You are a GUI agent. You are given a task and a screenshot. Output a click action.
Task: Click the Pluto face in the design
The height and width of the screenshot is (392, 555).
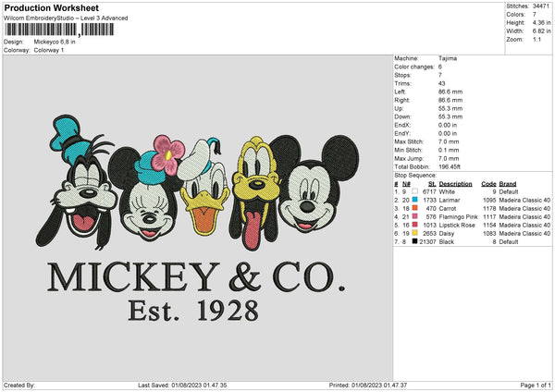pyautogui.click(x=255, y=193)
